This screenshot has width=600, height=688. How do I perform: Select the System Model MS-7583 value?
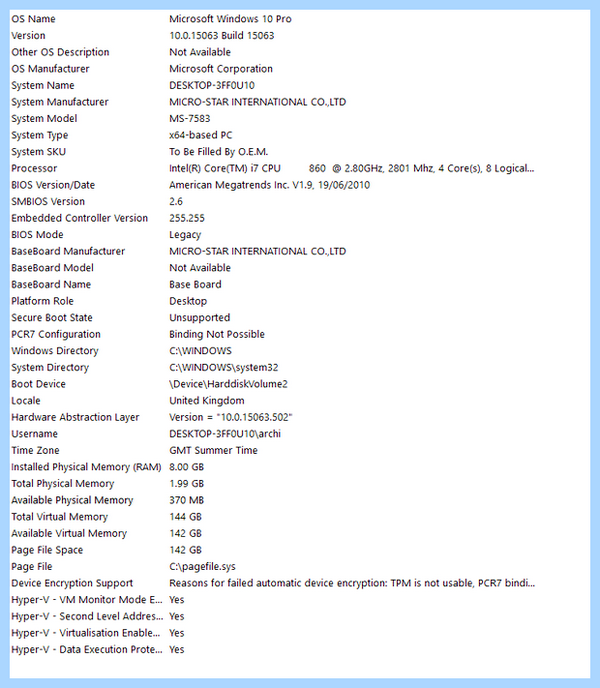190,118
